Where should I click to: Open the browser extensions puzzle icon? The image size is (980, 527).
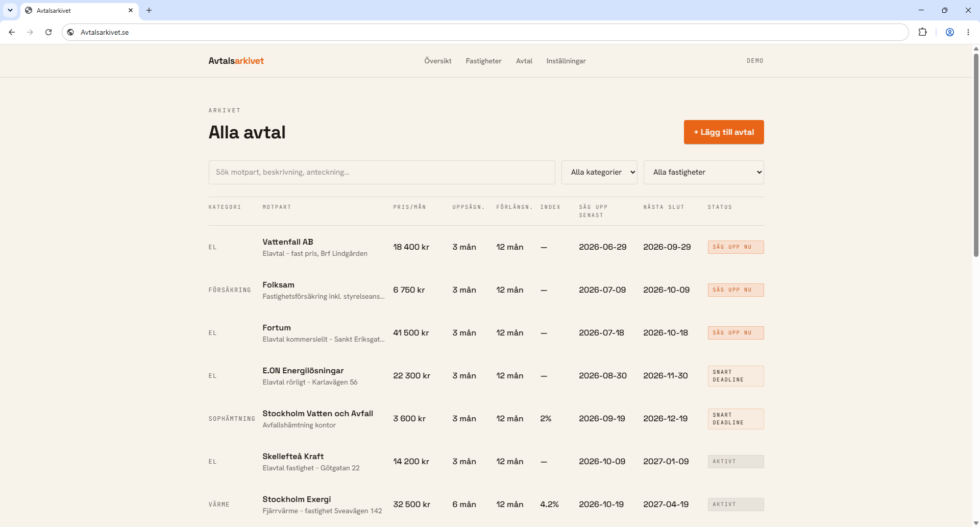point(922,32)
